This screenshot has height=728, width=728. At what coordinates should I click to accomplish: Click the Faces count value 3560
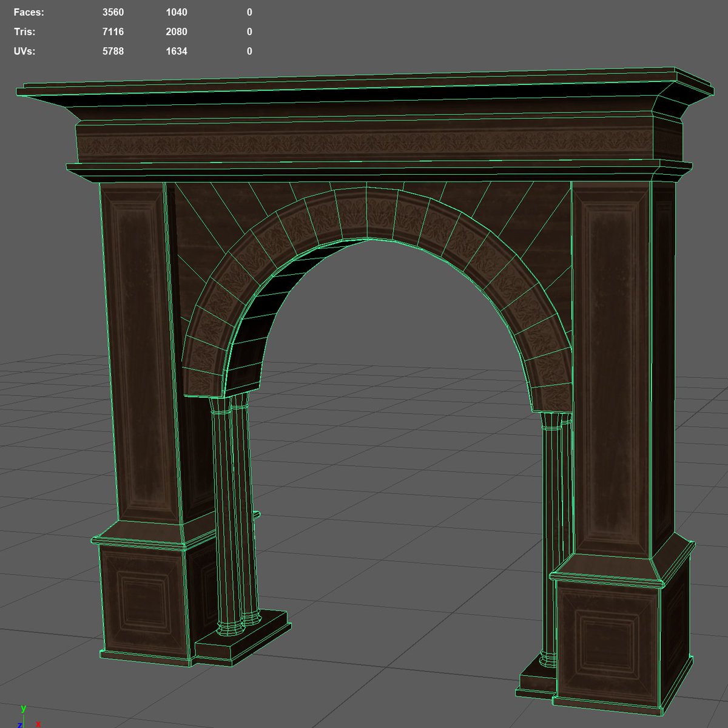point(113,12)
